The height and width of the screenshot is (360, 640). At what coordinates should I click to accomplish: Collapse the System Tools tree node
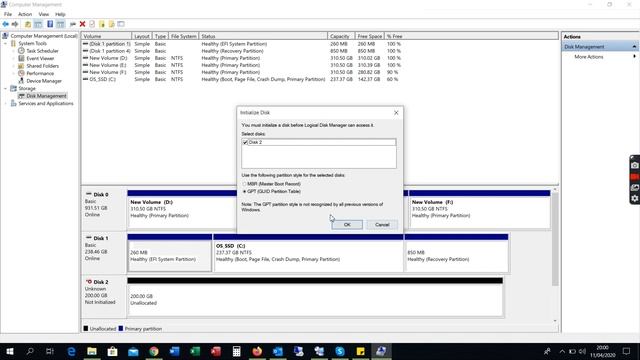point(6,43)
